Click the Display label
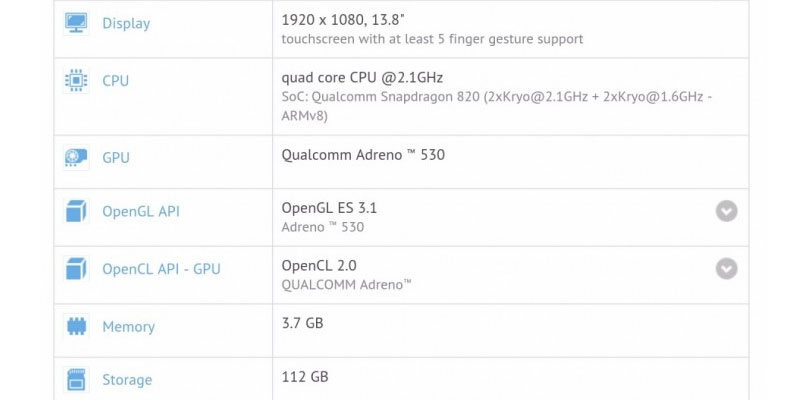 (126, 23)
